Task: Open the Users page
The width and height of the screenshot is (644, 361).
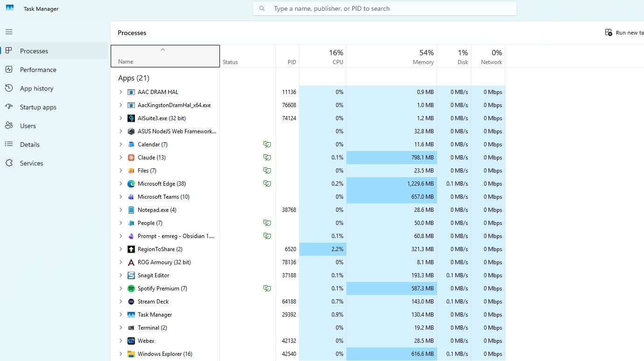Action: point(54,125)
